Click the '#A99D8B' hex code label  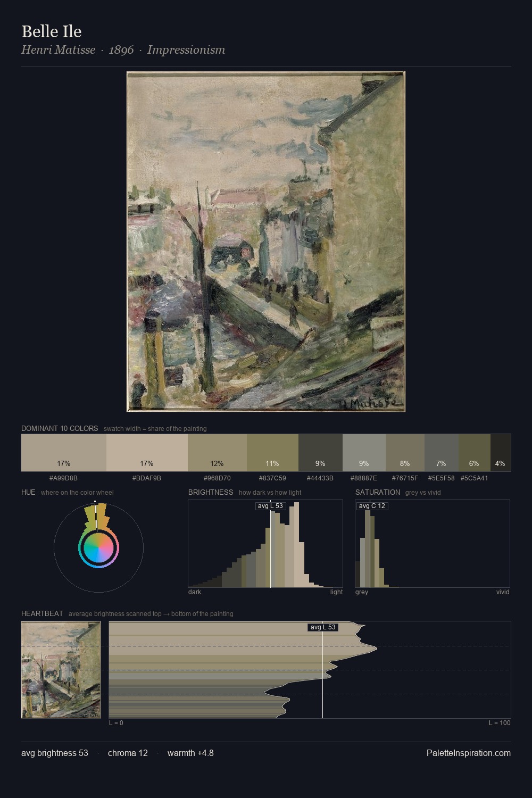(x=63, y=478)
